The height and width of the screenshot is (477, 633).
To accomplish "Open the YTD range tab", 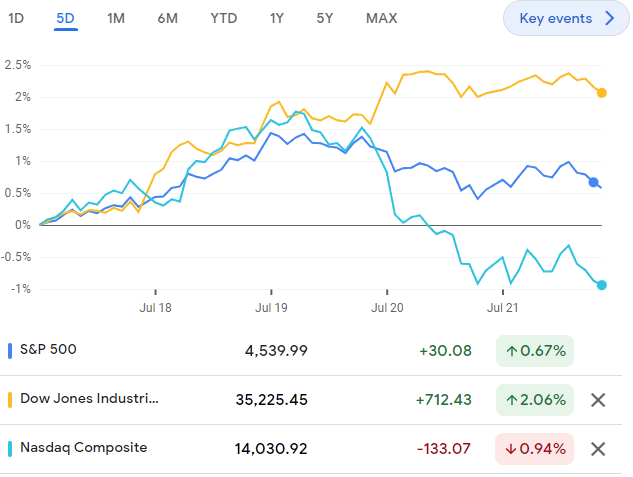I will [224, 18].
